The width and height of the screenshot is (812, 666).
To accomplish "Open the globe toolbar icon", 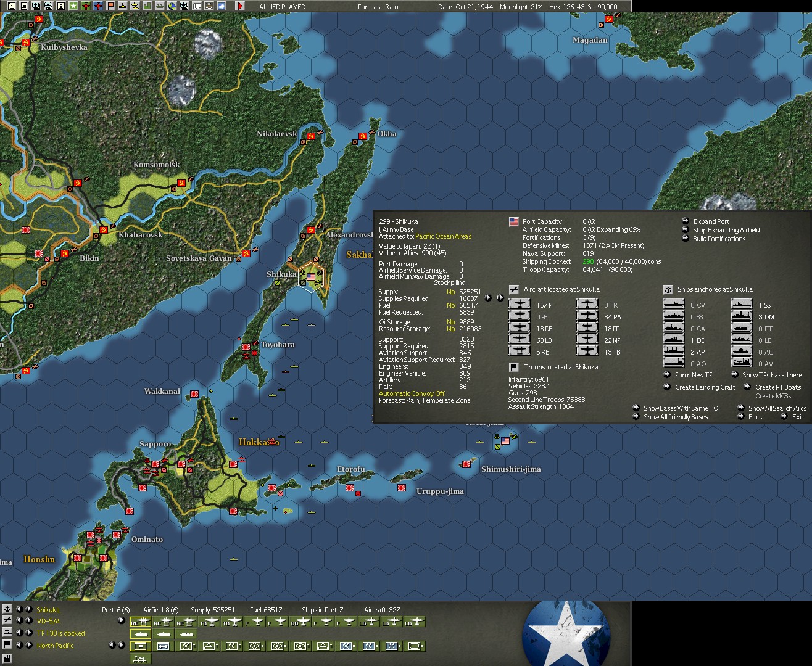I will coord(172,6).
